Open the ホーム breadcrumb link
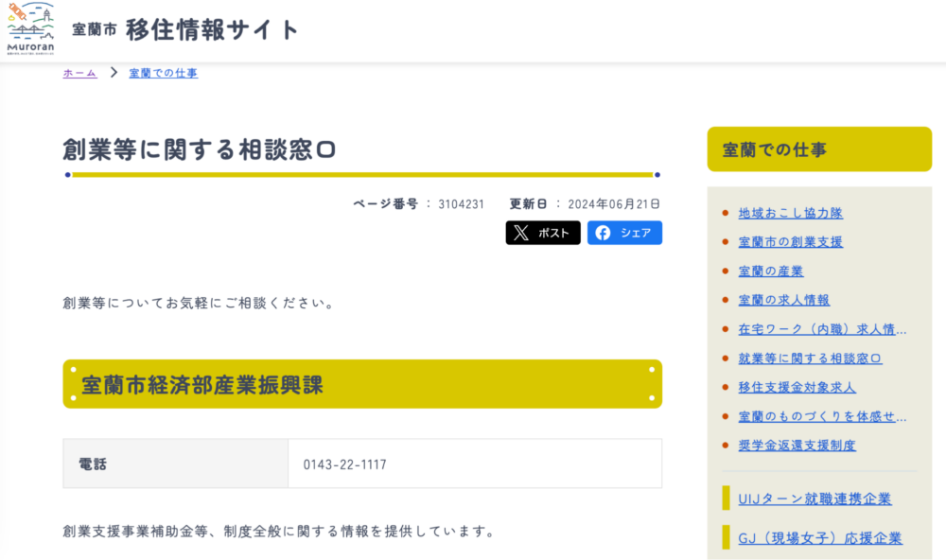Image resolution: width=946 pixels, height=560 pixels. coord(79,73)
